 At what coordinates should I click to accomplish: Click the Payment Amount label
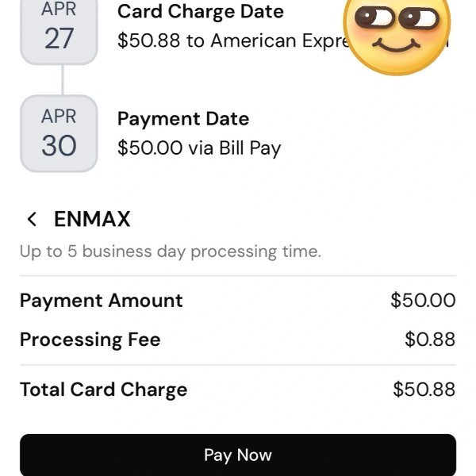click(x=102, y=301)
